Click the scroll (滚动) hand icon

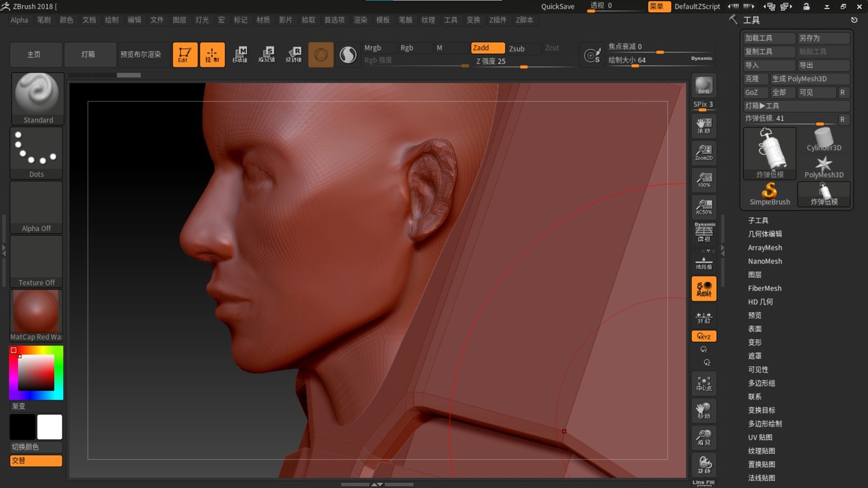[704, 125]
